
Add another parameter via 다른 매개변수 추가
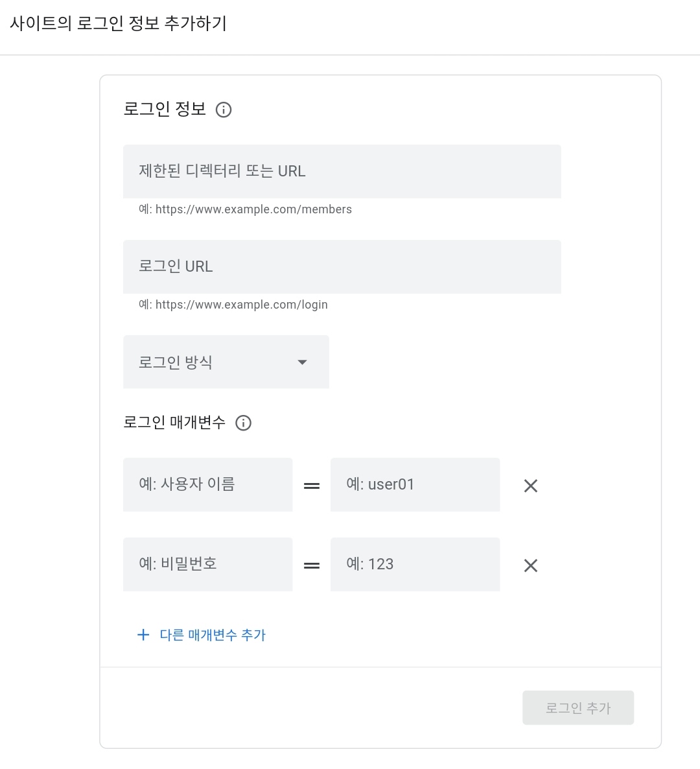tap(212, 635)
